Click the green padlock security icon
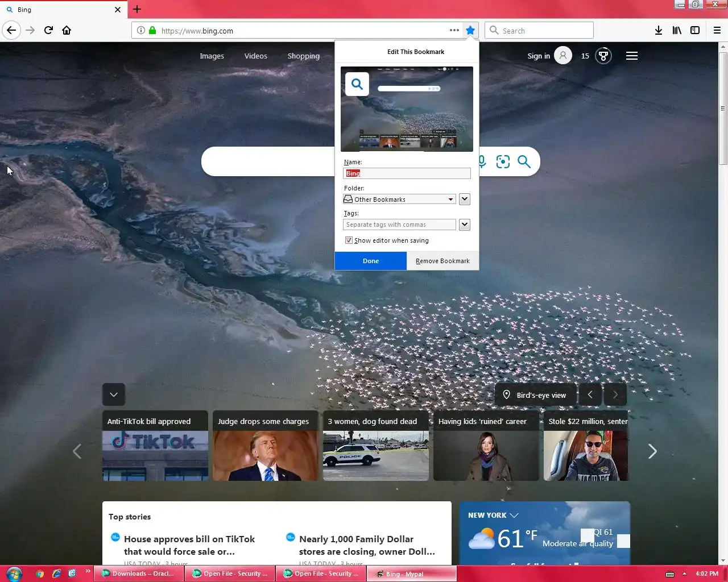Image resolution: width=728 pixels, height=582 pixels. [x=152, y=31]
